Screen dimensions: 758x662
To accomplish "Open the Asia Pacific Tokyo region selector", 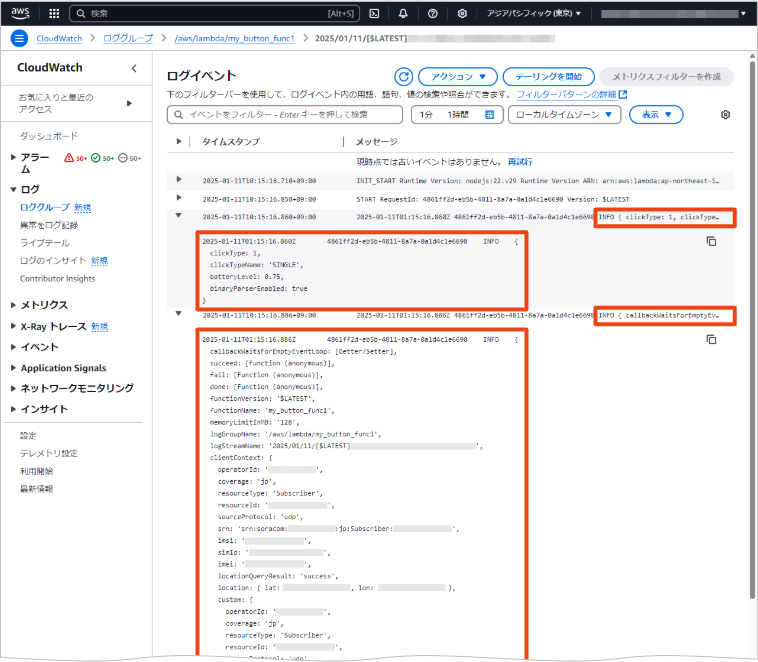I will tap(534, 14).
